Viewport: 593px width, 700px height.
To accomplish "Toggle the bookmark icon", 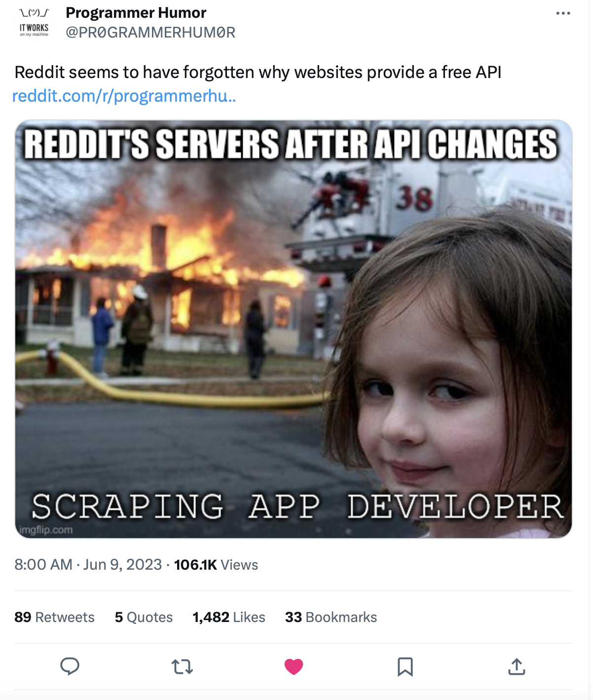I will (405, 667).
